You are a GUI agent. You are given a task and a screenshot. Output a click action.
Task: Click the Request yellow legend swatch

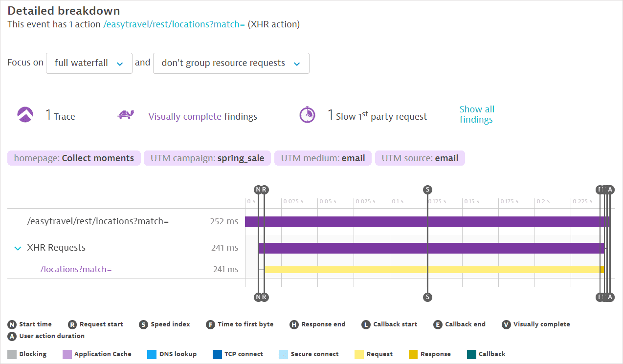(359, 354)
